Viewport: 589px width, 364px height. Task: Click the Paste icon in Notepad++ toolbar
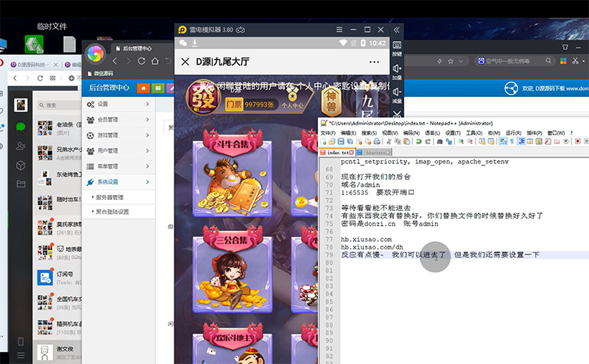click(x=407, y=141)
